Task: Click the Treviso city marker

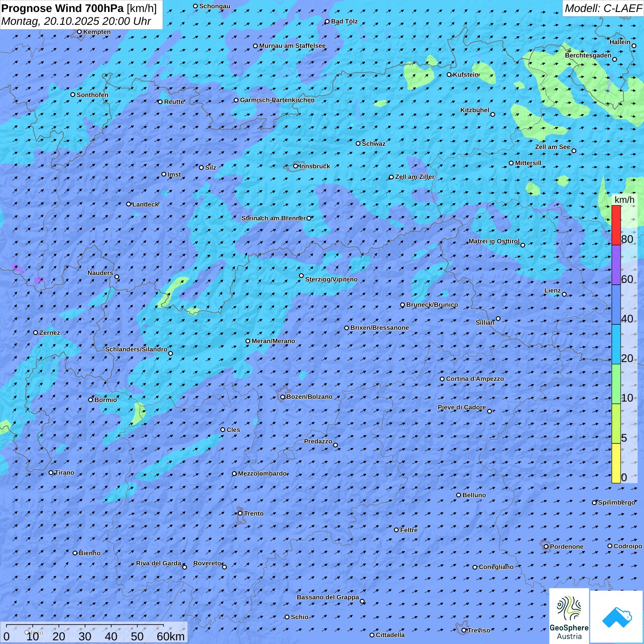Action: (464, 630)
